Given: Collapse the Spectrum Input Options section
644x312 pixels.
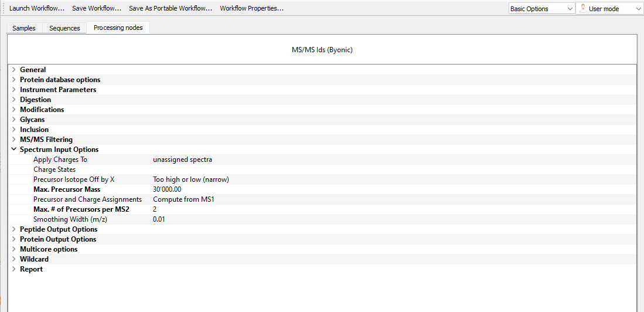Looking at the screenshot, I should (x=14, y=150).
